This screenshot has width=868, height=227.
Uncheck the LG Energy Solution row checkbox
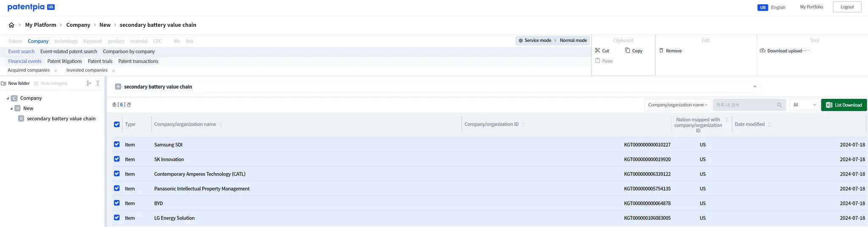click(117, 218)
